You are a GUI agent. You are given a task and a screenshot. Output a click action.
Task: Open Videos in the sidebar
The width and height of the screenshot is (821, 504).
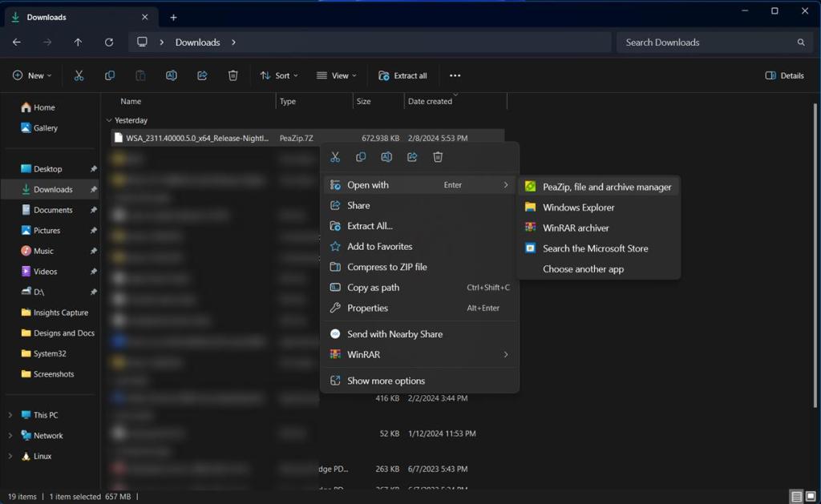pyautogui.click(x=38, y=271)
